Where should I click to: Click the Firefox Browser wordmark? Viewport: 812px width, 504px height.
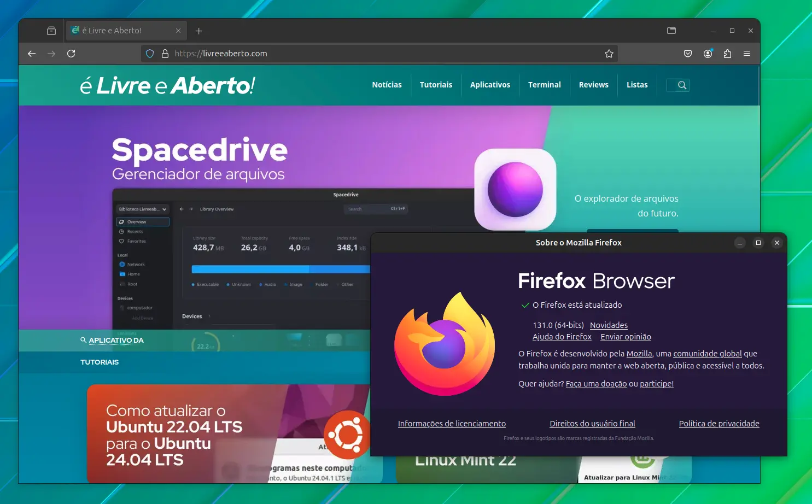coord(596,281)
